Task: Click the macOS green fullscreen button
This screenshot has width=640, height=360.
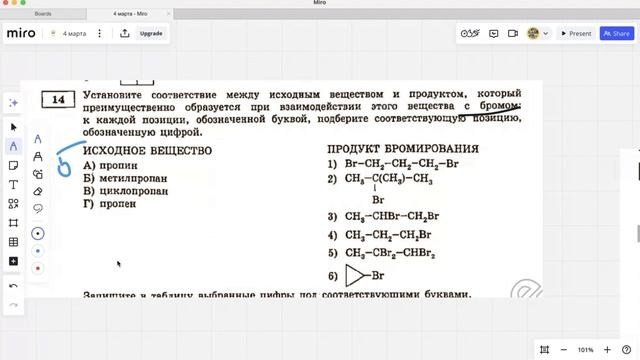Action: coord(23,2)
